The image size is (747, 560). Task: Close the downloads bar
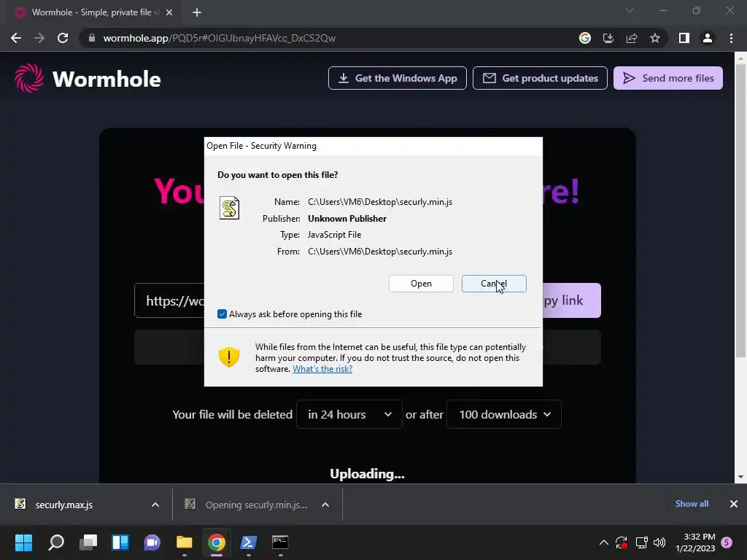tap(734, 504)
